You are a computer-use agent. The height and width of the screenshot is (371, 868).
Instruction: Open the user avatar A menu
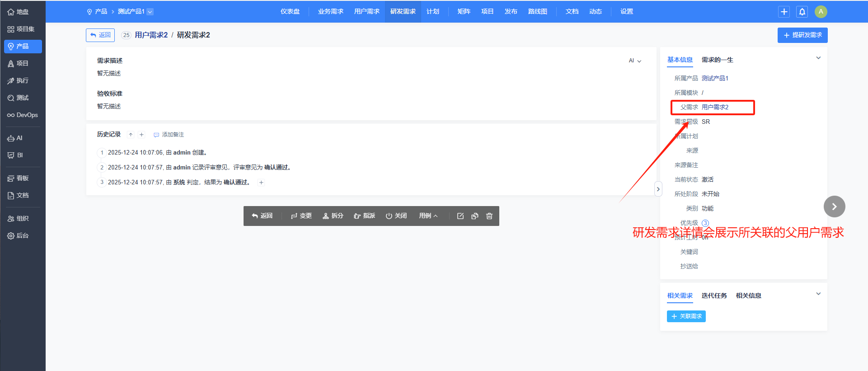821,12
